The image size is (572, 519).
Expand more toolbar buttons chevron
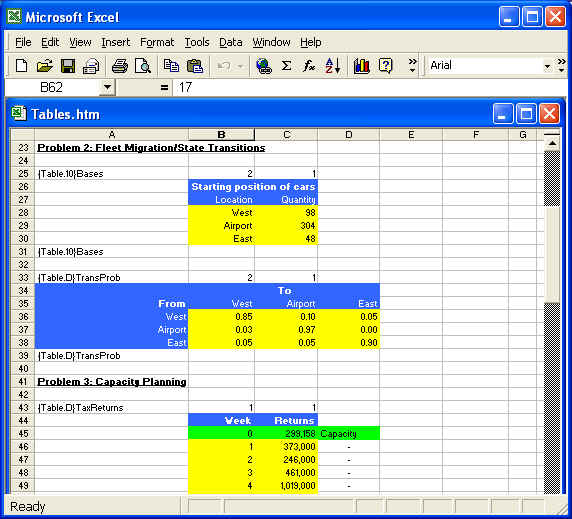tap(413, 66)
